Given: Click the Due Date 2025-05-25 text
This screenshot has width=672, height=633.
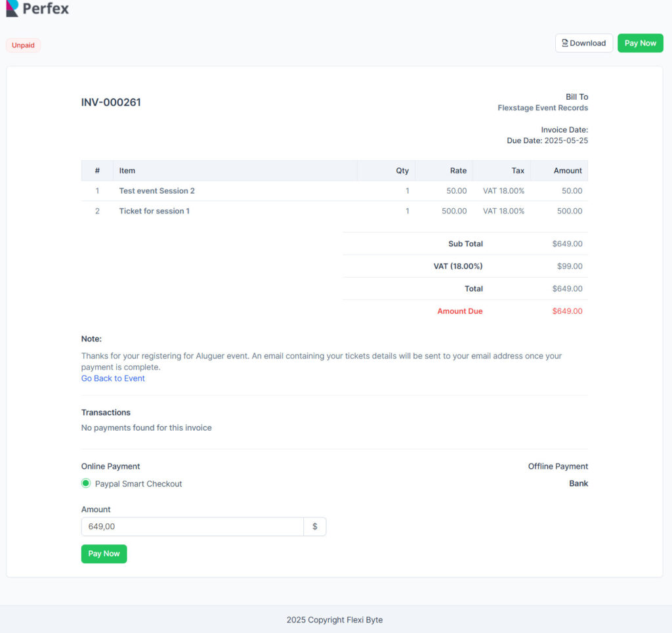Looking at the screenshot, I should (547, 140).
